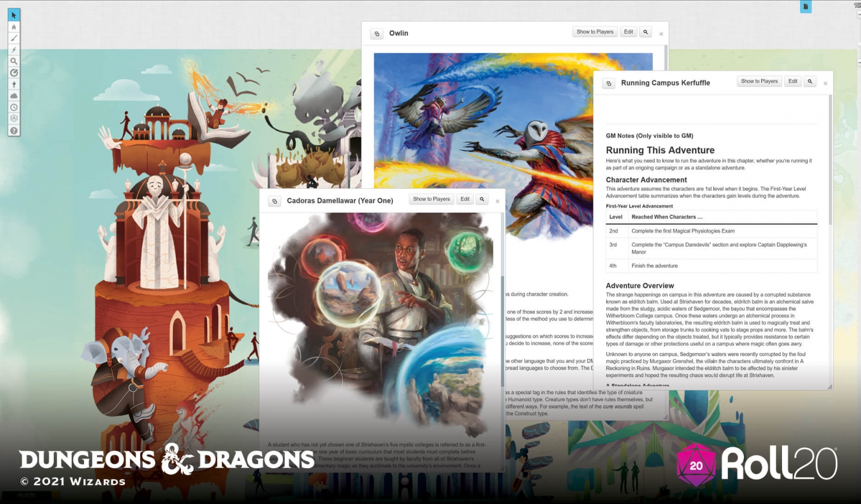Open the Dice Rolling tool
Viewport: 861px width, 504px height.
(x=14, y=119)
